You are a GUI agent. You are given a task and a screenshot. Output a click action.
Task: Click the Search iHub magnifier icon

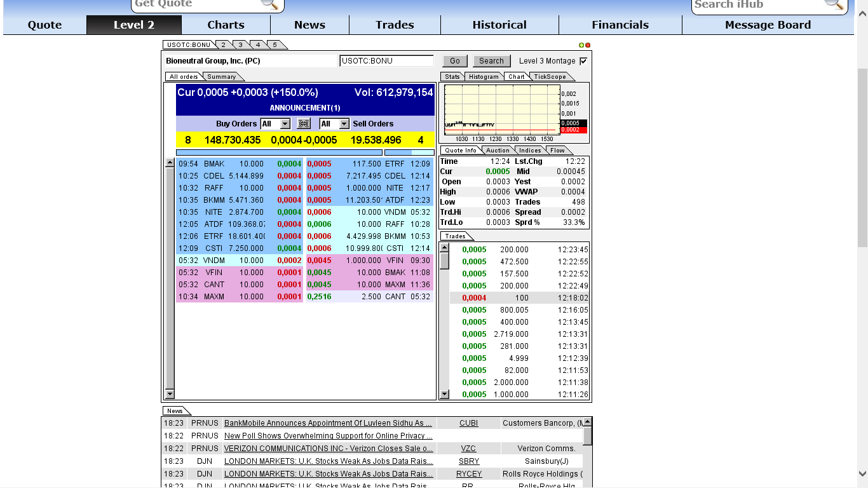coord(834,4)
